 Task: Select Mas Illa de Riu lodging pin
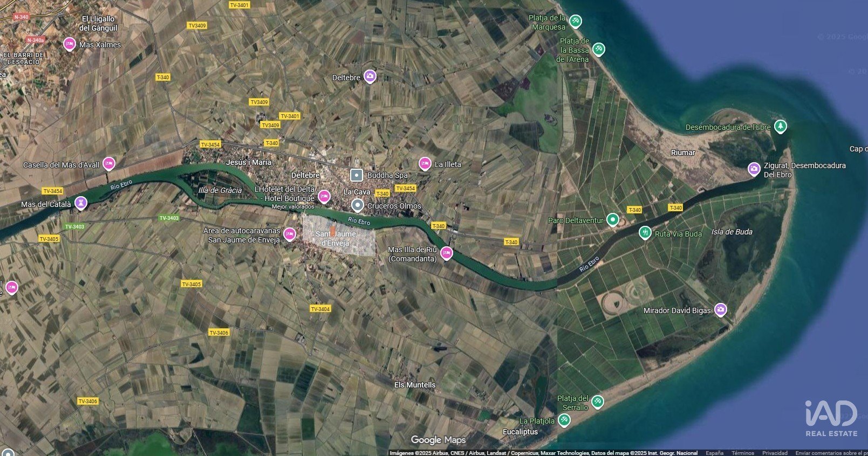(x=446, y=253)
